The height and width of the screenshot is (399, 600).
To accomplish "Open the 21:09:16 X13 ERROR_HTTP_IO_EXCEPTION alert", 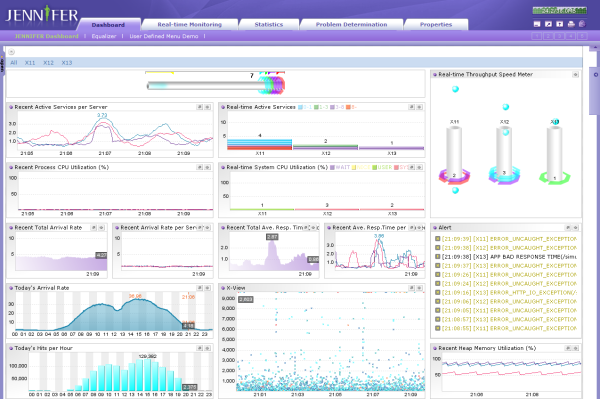I will pos(509,293).
